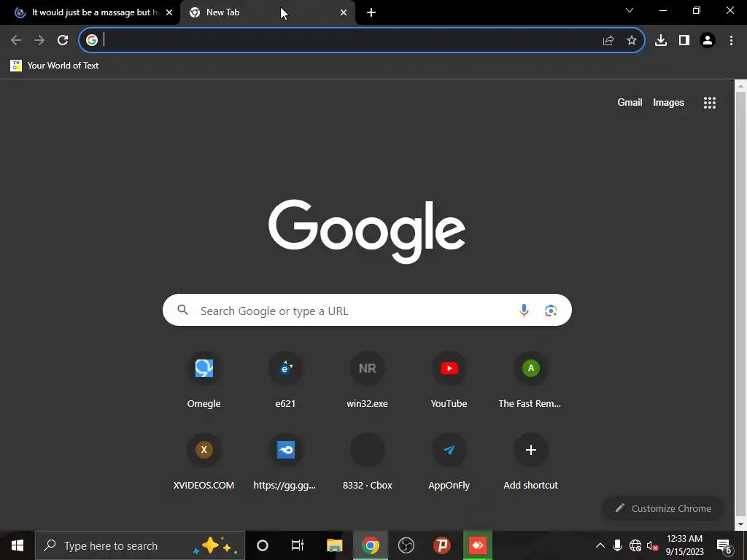The image size is (747, 560).
Task: Click the taskbar Type here to search box
Action: [140, 545]
